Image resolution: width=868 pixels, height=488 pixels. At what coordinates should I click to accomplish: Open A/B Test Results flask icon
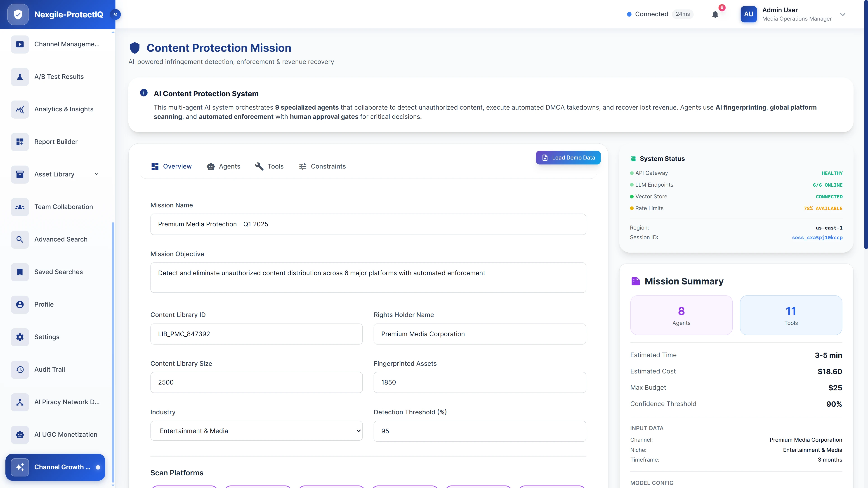tap(20, 77)
